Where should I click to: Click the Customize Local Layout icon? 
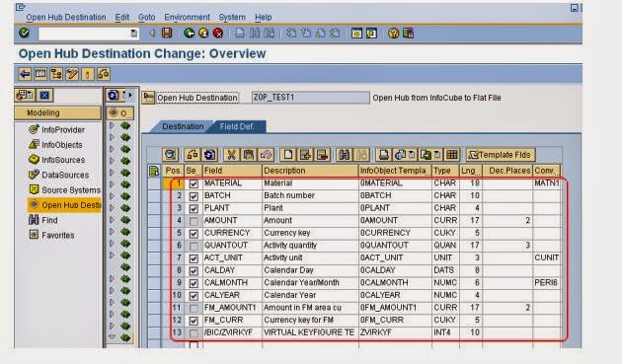(408, 33)
